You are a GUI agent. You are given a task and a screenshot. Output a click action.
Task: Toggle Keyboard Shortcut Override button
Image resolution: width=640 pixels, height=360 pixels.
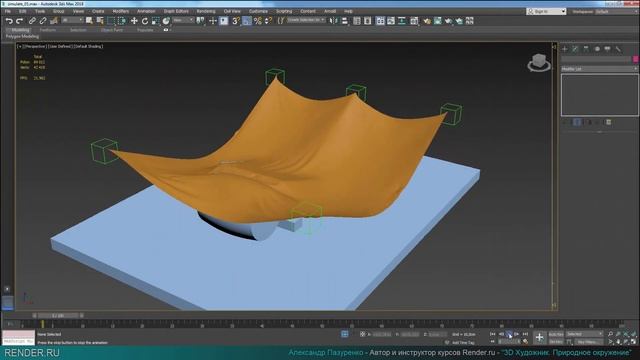224,21
